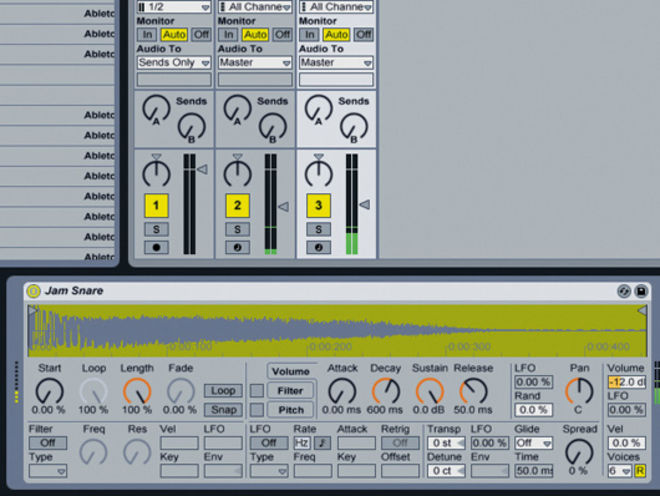This screenshot has height=496, width=660.
Task: Open the LFO Type dropdown
Action: click(269, 471)
